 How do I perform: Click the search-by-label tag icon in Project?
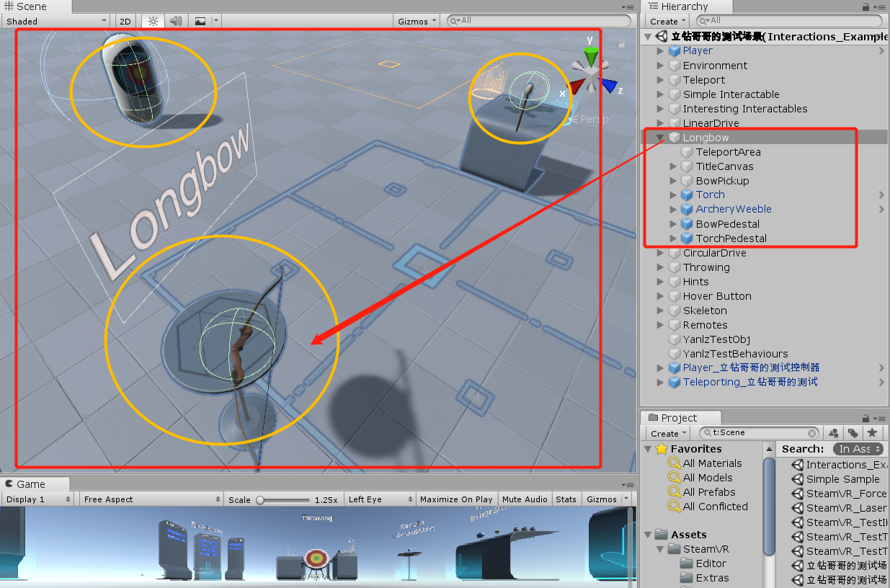pos(854,433)
